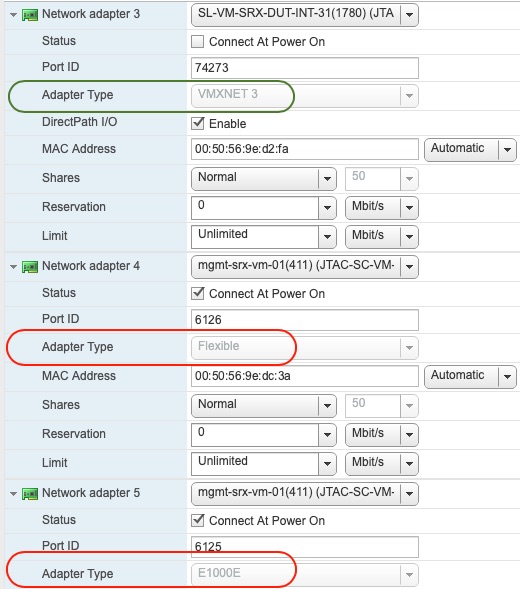Enable Connect At Power On for adapter 3
This screenshot has height=589, width=520.
pyautogui.click(x=198, y=41)
